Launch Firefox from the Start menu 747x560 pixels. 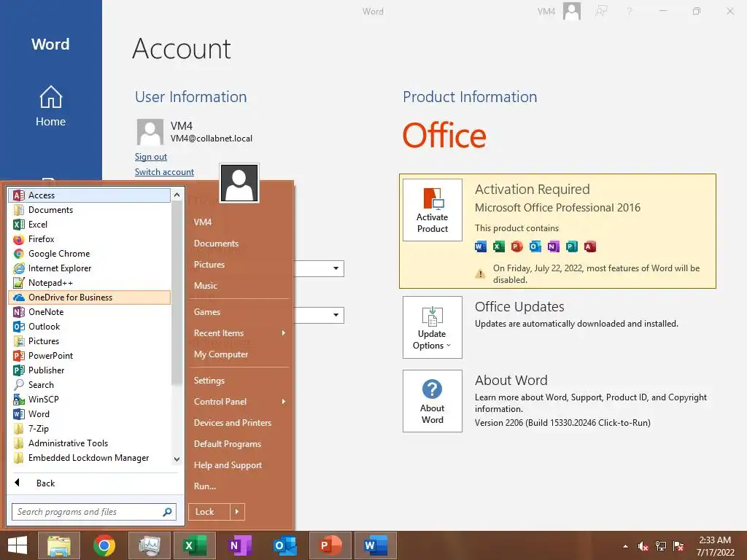89,239
